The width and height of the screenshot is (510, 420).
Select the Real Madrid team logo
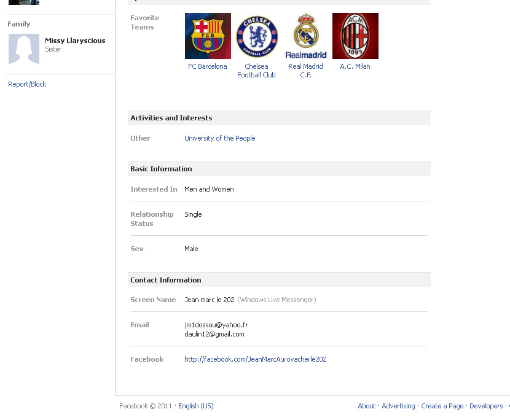pos(306,36)
